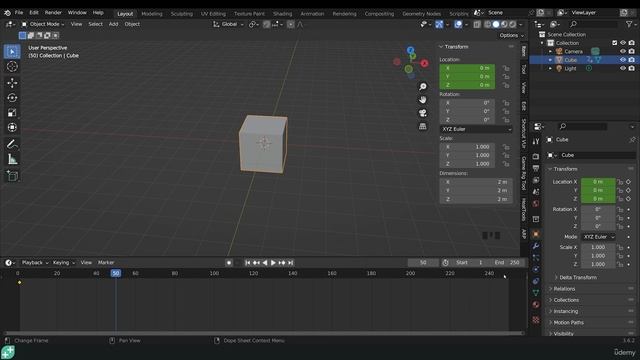Viewport: 640px width, 360px height.
Task: Open Global transform orientation dropdown
Action: coord(228,24)
